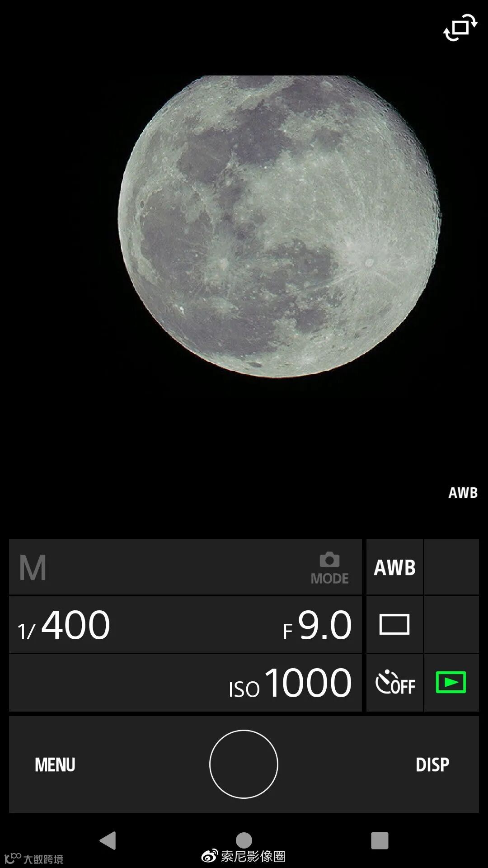
Task: Open the camera MODE selector
Action: click(x=329, y=568)
